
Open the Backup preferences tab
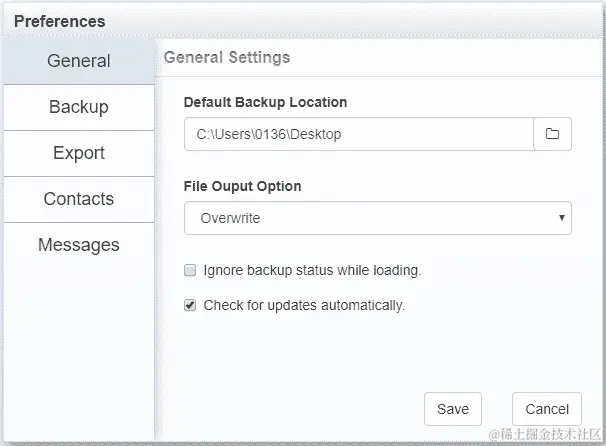[x=78, y=107]
